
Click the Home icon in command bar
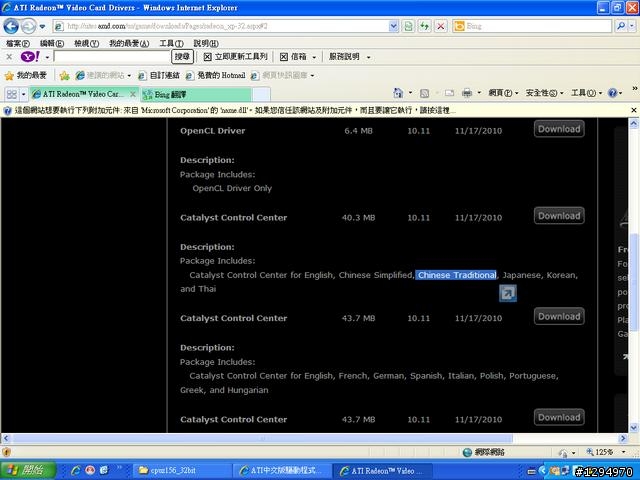[x=398, y=93]
